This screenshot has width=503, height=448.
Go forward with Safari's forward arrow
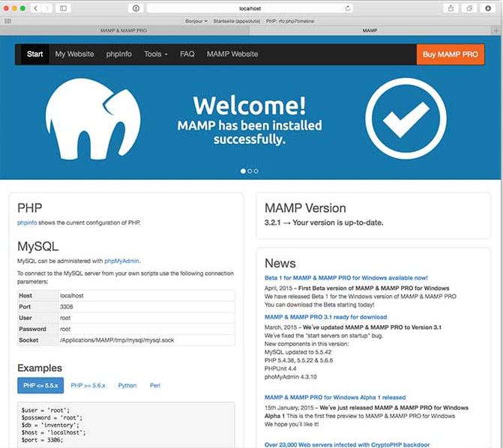click(x=46, y=8)
